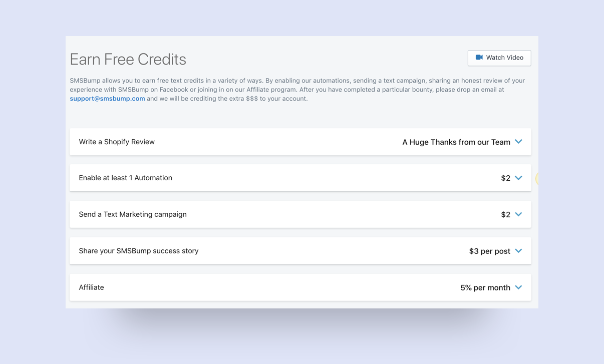Select Share your SMSBump success story title
This screenshot has height=364, width=604.
tap(139, 251)
